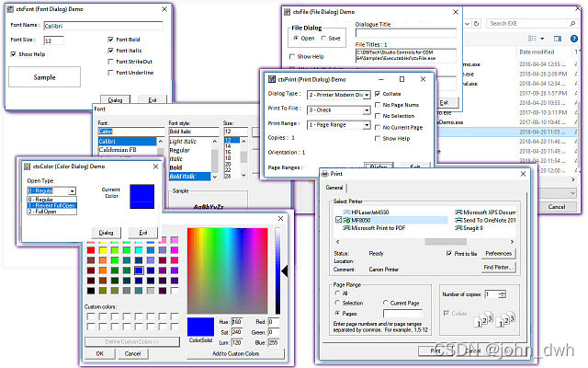Toggle Print to file checkbox
This screenshot has width=588, height=368.
point(449,254)
